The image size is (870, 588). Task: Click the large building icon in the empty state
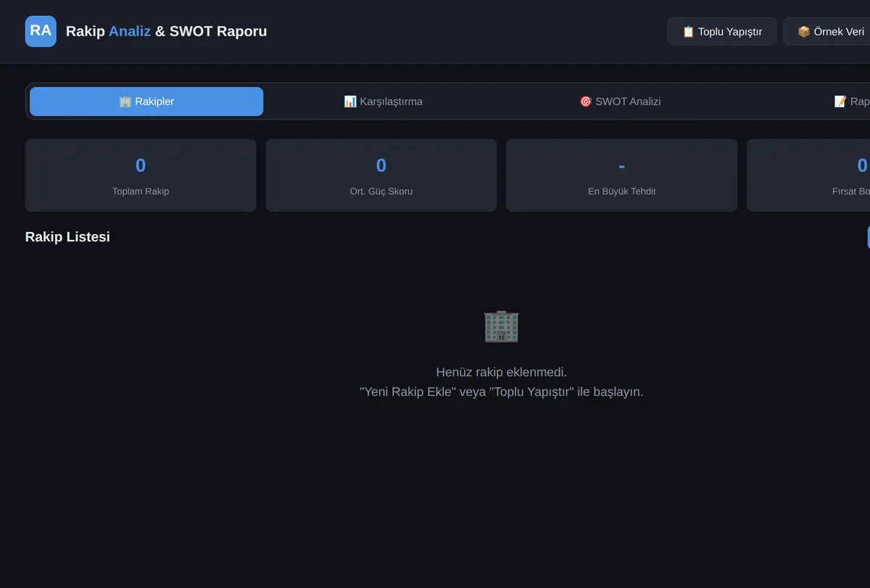[502, 326]
